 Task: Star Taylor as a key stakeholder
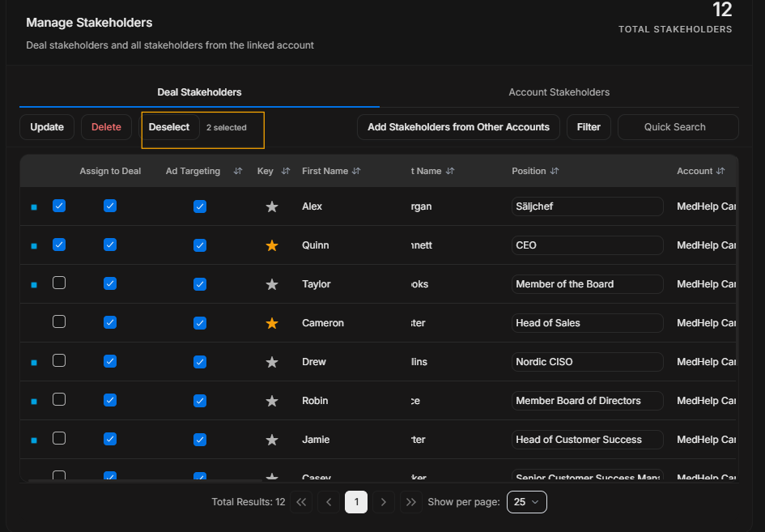pyautogui.click(x=272, y=284)
